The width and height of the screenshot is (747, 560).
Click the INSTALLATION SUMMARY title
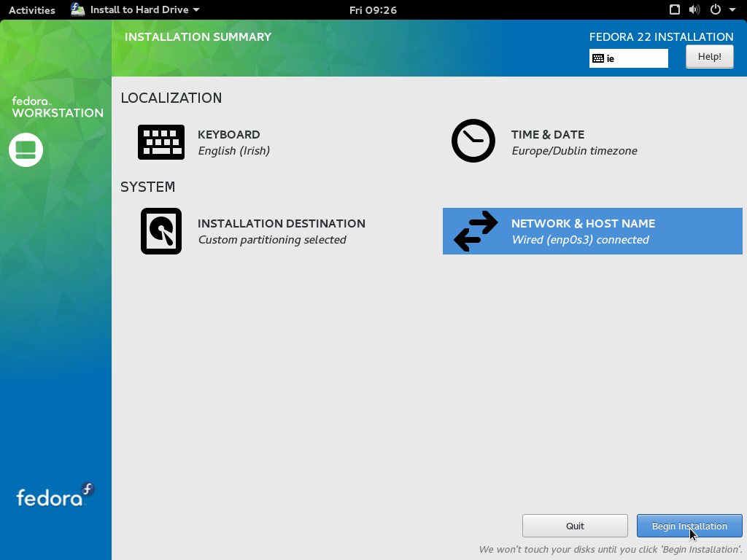tap(198, 37)
